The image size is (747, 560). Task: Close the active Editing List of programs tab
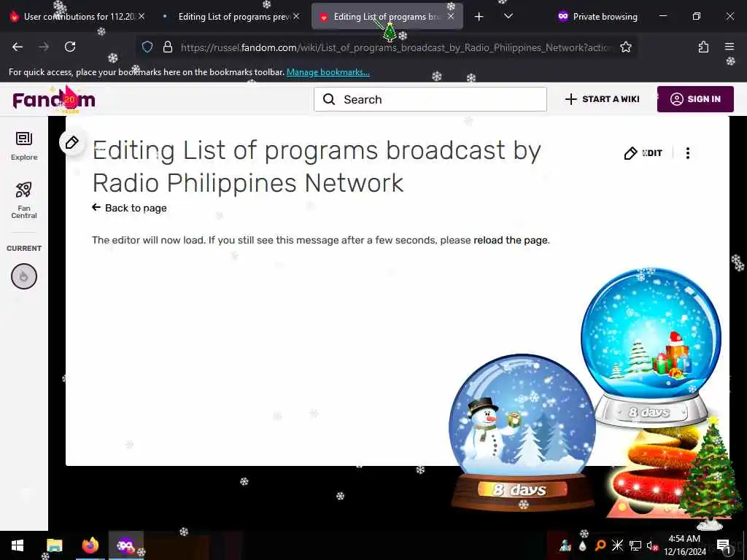point(451,16)
